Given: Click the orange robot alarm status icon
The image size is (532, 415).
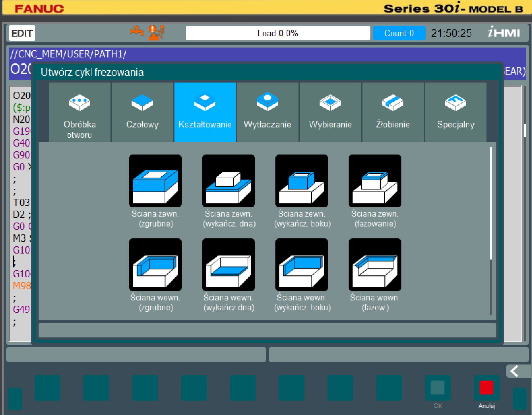Looking at the screenshot, I should click(x=156, y=33).
